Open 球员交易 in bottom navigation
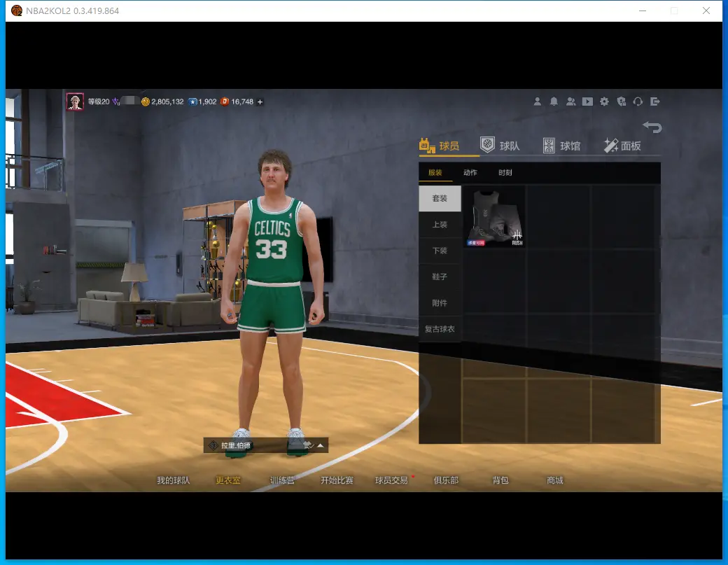 [x=391, y=480]
